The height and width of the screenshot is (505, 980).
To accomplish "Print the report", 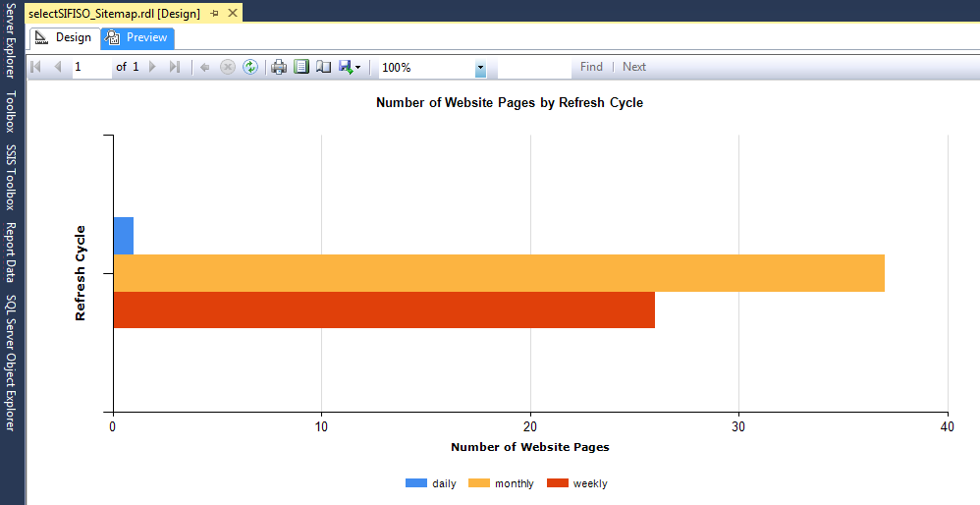I will pyautogui.click(x=279, y=67).
